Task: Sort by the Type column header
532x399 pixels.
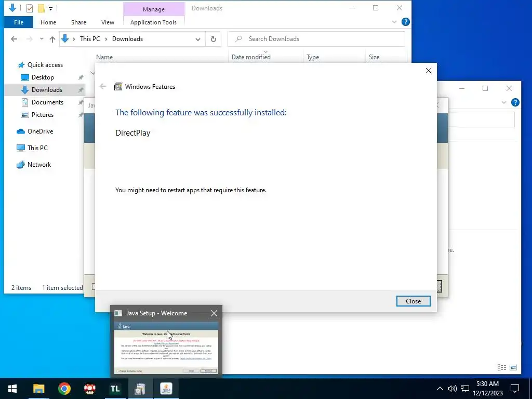Action: coord(313,57)
